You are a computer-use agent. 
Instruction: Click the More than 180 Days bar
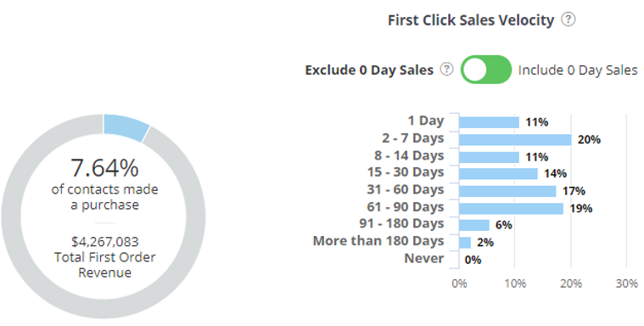pos(465,243)
